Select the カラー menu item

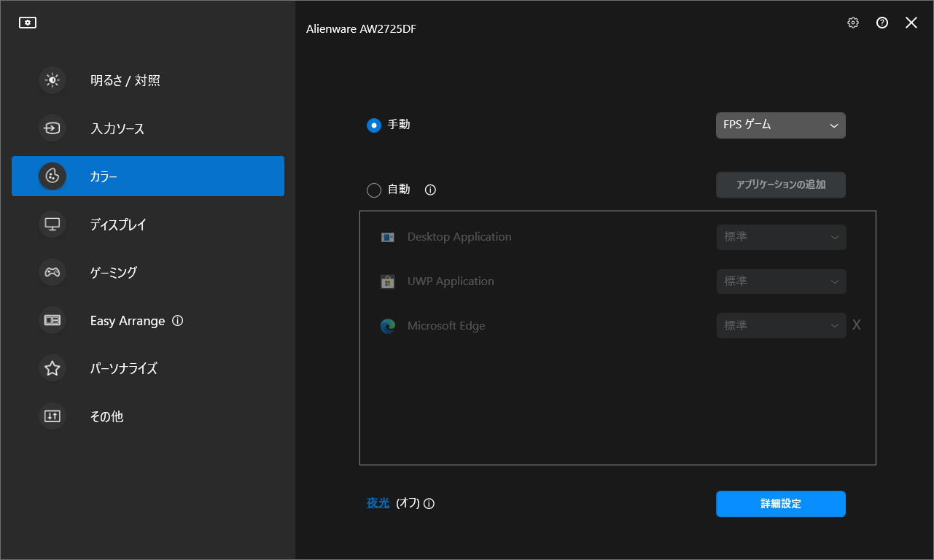(148, 176)
